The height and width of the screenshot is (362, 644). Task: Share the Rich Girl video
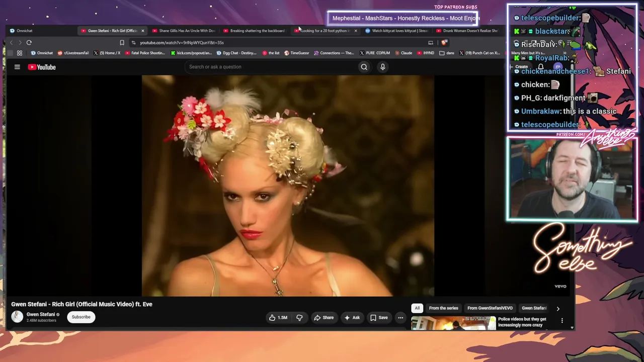pos(324,318)
